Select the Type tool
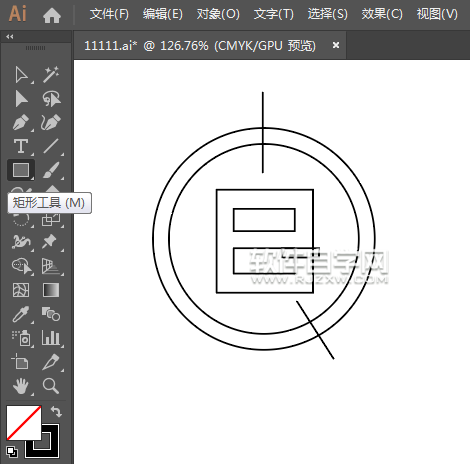The height and width of the screenshot is (464, 470). click(x=21, y=146)
